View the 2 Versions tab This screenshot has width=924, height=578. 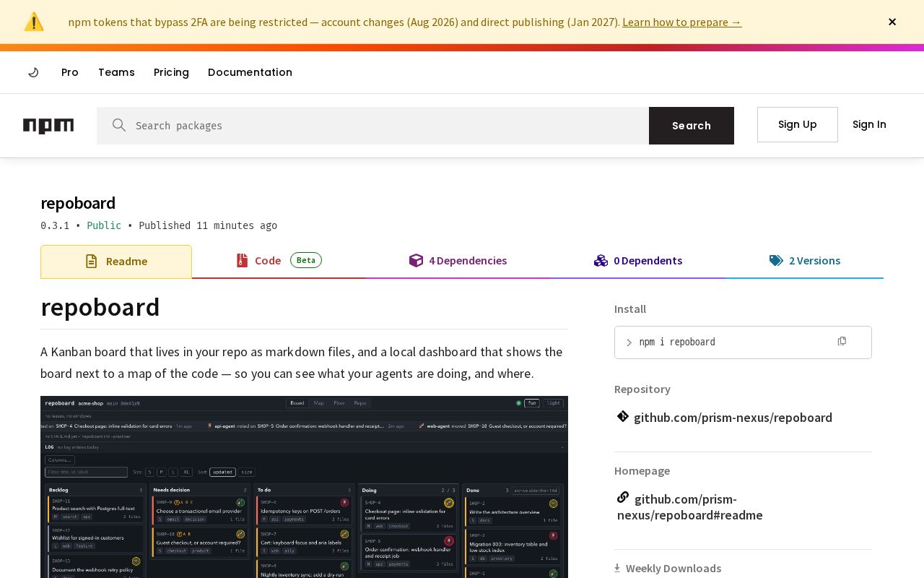click(x=804, y=261)
